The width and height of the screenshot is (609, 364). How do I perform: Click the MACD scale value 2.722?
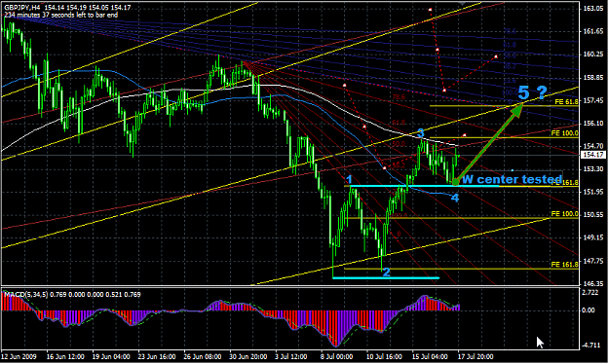pyautogui.click(x=591, y=292)
